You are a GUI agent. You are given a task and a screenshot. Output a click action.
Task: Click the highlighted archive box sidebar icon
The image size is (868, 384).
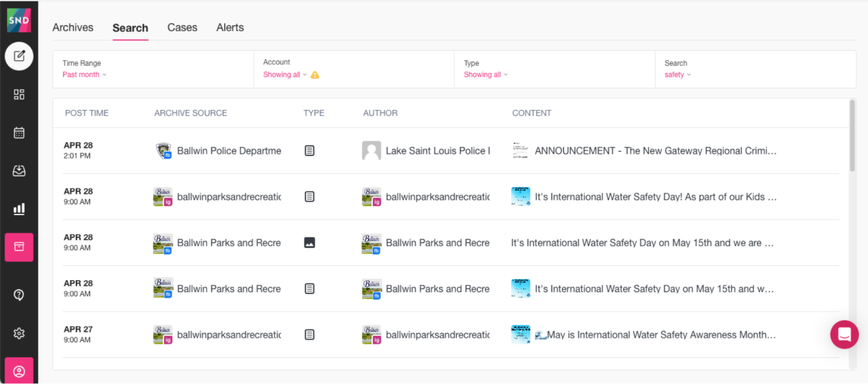(x=19, y=247)
